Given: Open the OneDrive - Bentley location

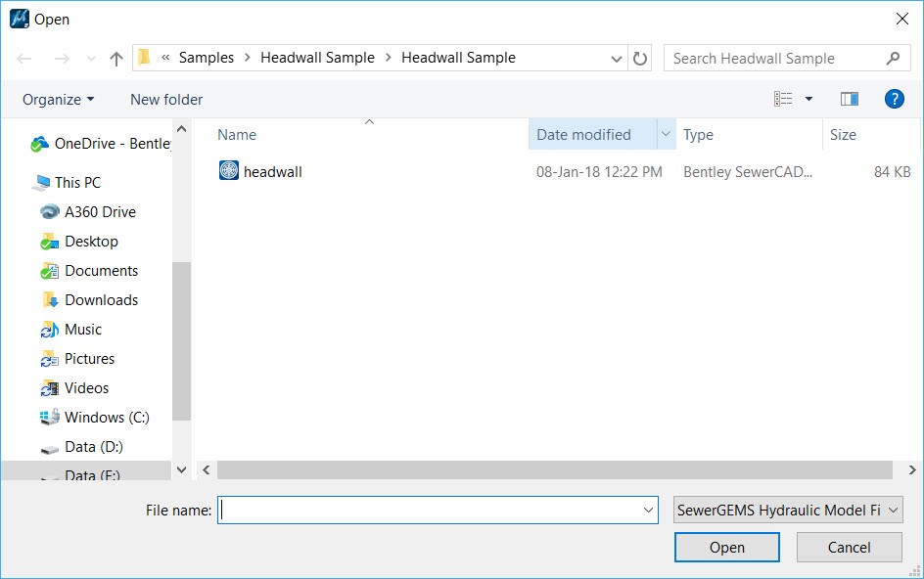Looking at the screenshot, I should point(112,144).
